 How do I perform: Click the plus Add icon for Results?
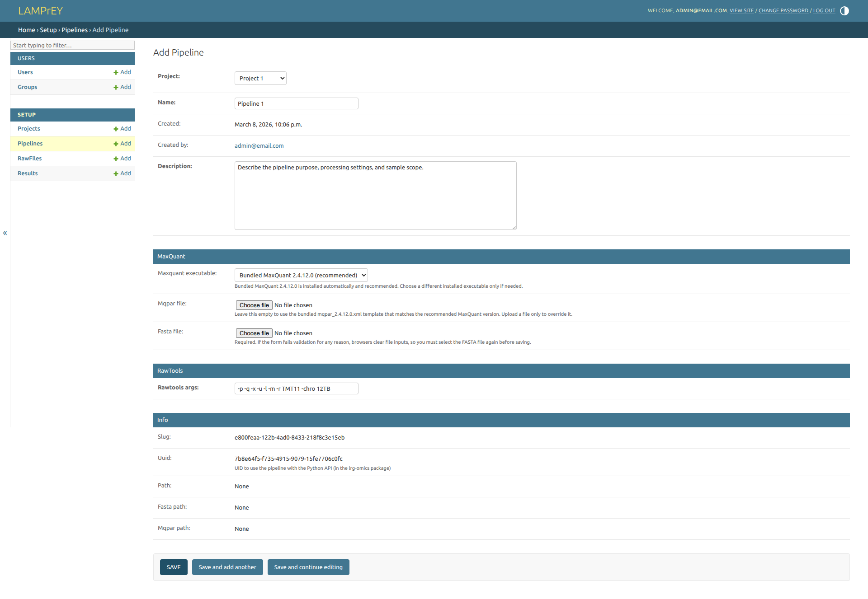click(116, 173)
